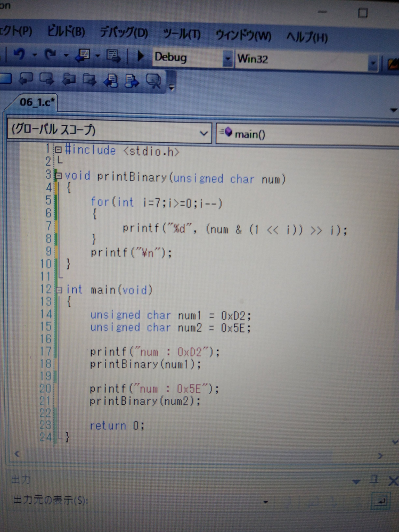Click the printf("num : 0x5E"); line

click(154, 388)
